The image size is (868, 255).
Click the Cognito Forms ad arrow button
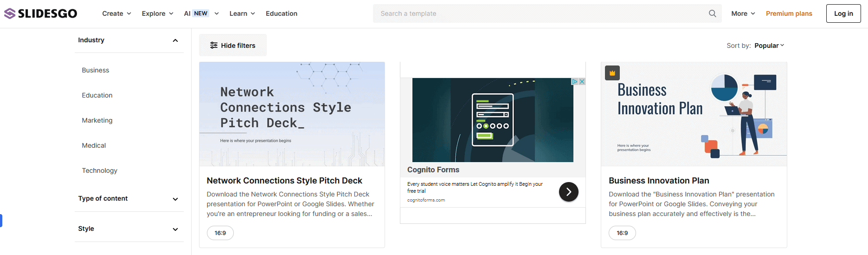[568, 192]
